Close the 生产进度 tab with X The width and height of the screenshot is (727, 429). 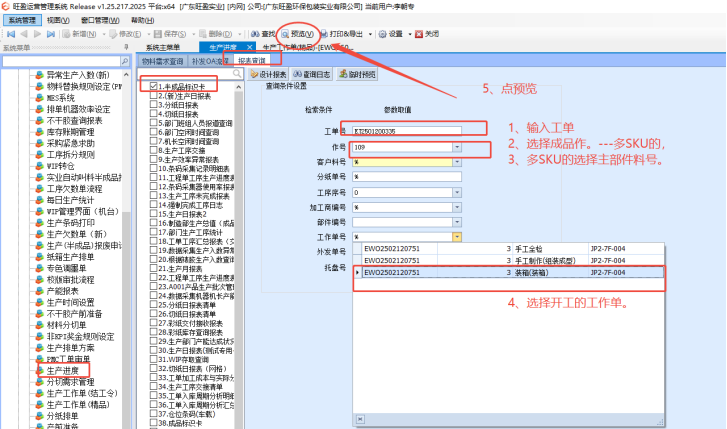249,47
